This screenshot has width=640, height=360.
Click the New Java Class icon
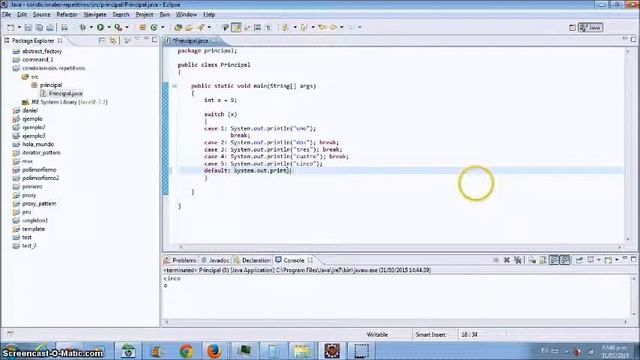pyautogui.click(x=154, y=27)
